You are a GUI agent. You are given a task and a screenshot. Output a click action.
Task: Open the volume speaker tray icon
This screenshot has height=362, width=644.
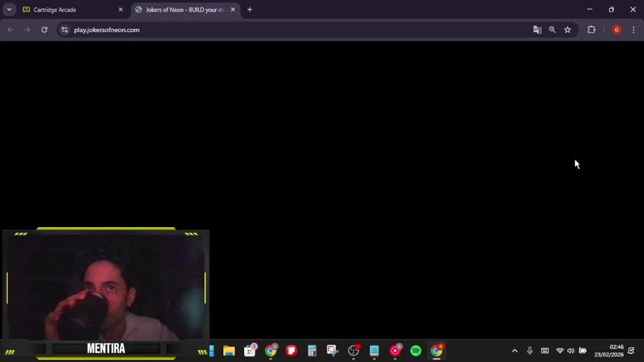(571, 350)
